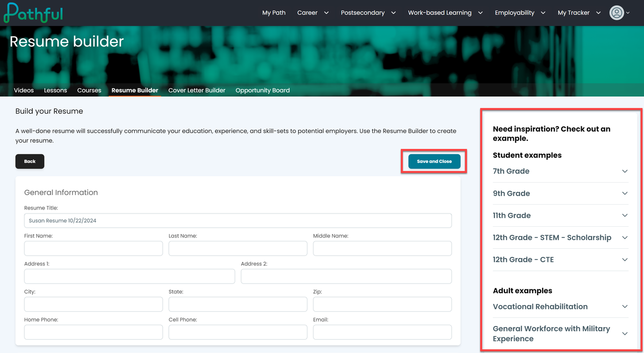This screenshot has width=644, height=353.
Task: Switch to the Courses tab
Action: pos(89,90)
